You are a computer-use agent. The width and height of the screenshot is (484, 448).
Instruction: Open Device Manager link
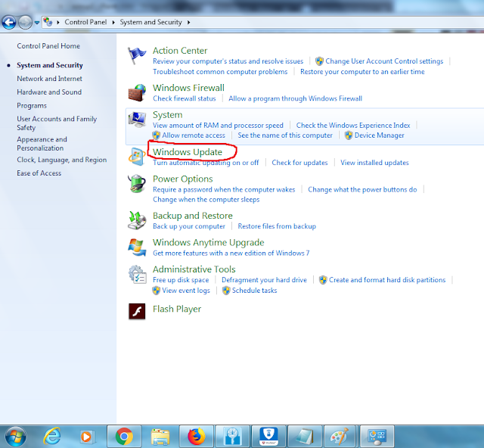pos(379,135)
